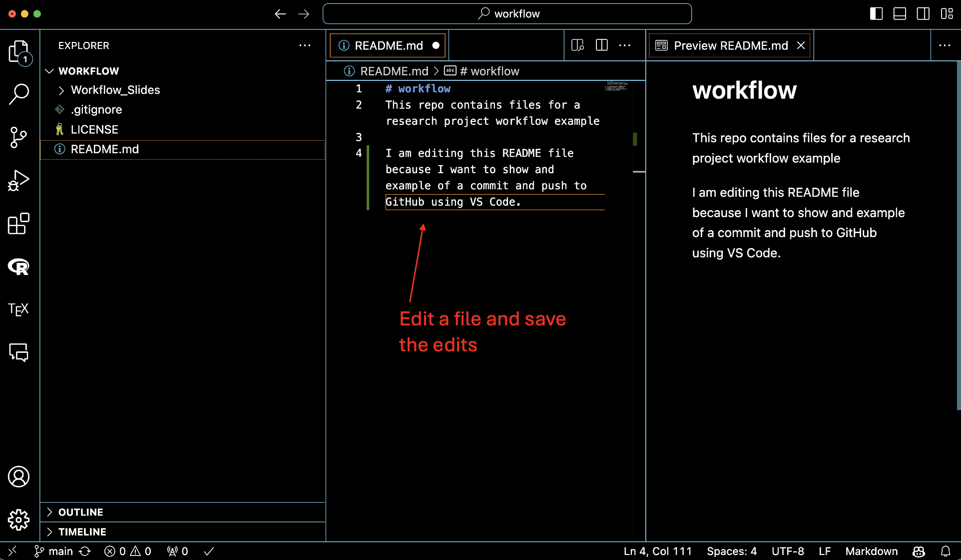961x560 pixels.
Task: Change indentation via Spaces: 4
Action: tap(732, 551)
